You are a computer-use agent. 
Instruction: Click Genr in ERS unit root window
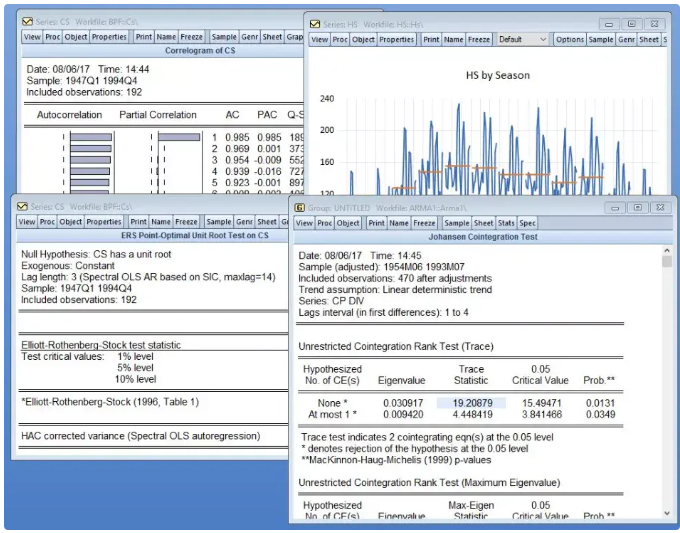coord(245,222)
